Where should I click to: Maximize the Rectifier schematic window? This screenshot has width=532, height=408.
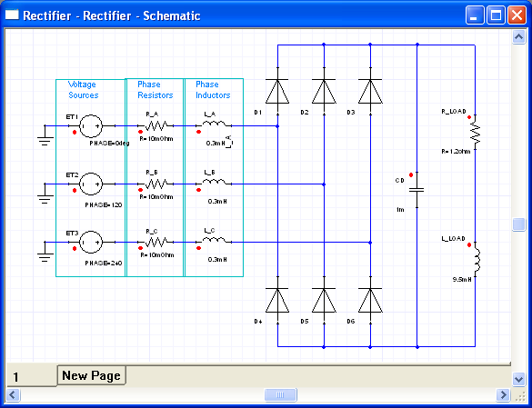click(496, 15)
